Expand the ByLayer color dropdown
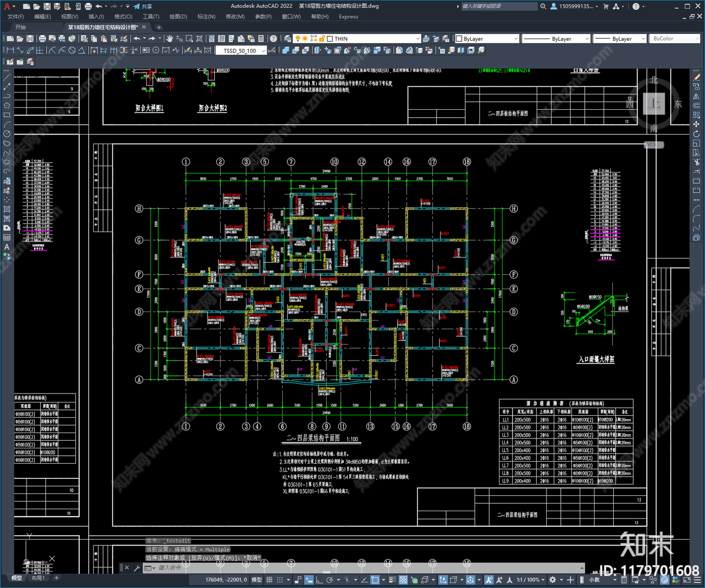Screen dimensions: 705x588 pyautogui.click(x=487, y=39)
